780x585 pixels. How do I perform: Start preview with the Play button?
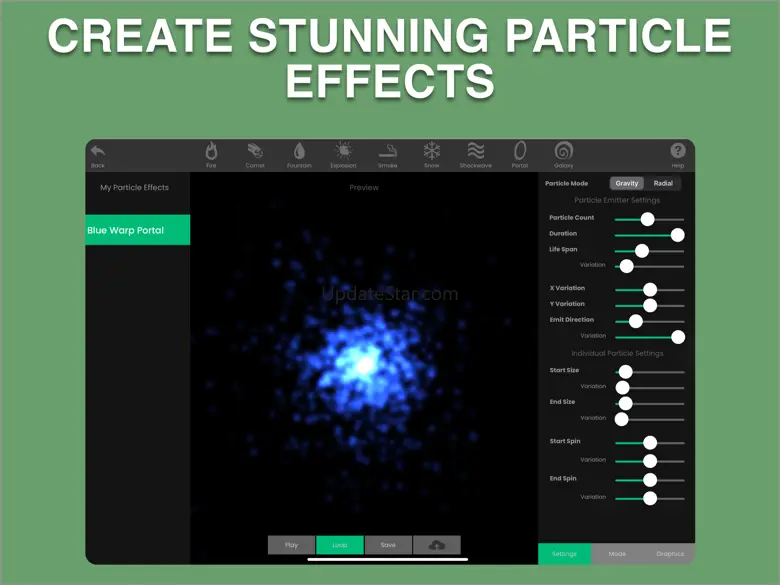tap(292, 545)
